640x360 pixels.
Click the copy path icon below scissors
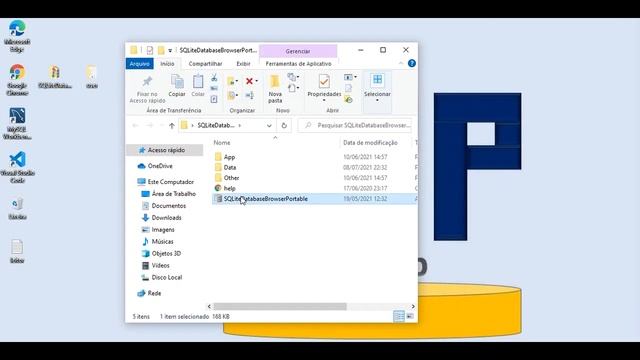[214, 89]
